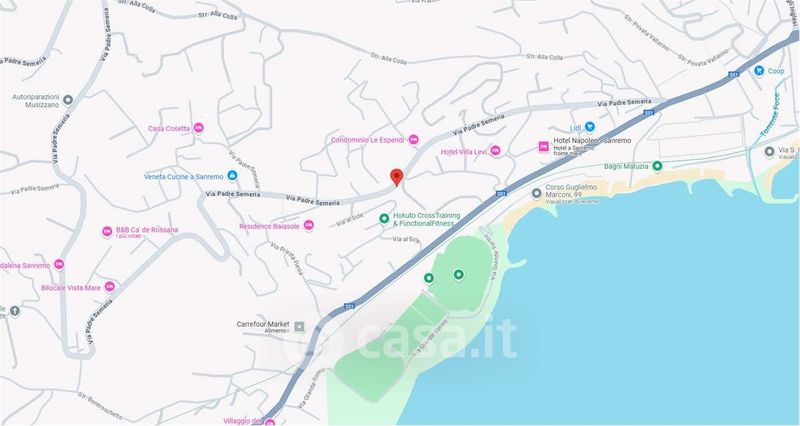Select the Carrefour Market icon
The image size is (800, 426).
299,326
